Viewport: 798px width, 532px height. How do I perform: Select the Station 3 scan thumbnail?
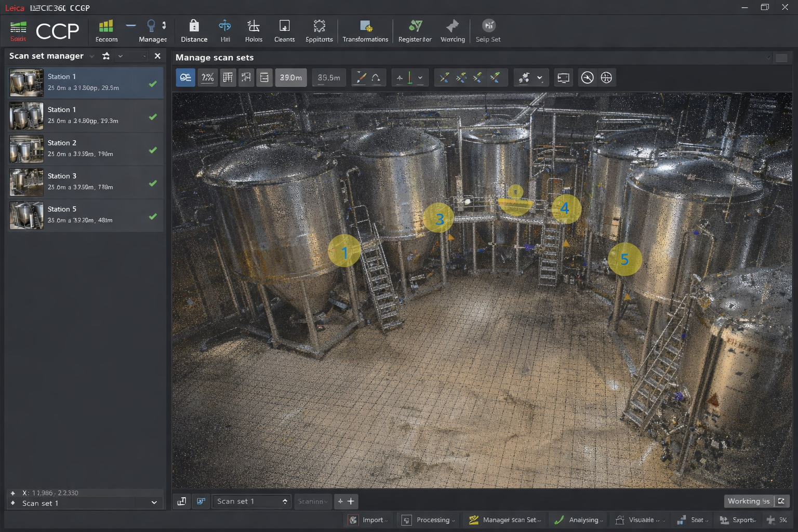pos(26,182)
